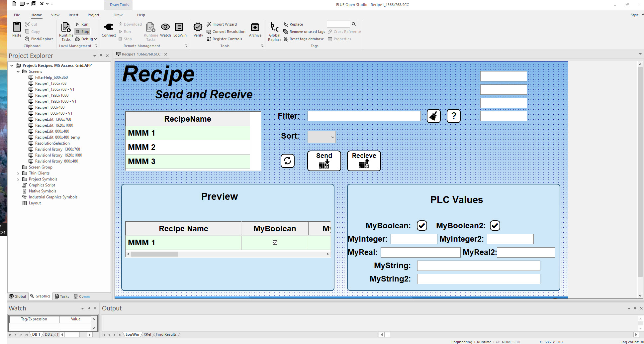
Task: Click the save icon in title bar
Action: (34, 4)
